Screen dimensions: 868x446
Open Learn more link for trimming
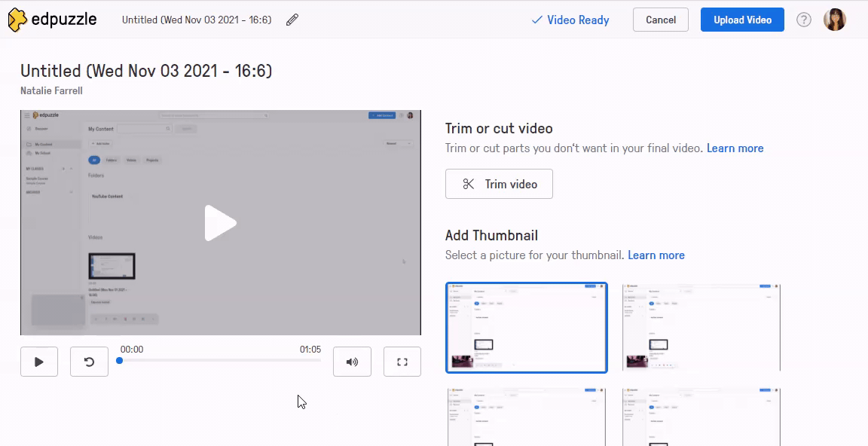[x=735, y=148]
